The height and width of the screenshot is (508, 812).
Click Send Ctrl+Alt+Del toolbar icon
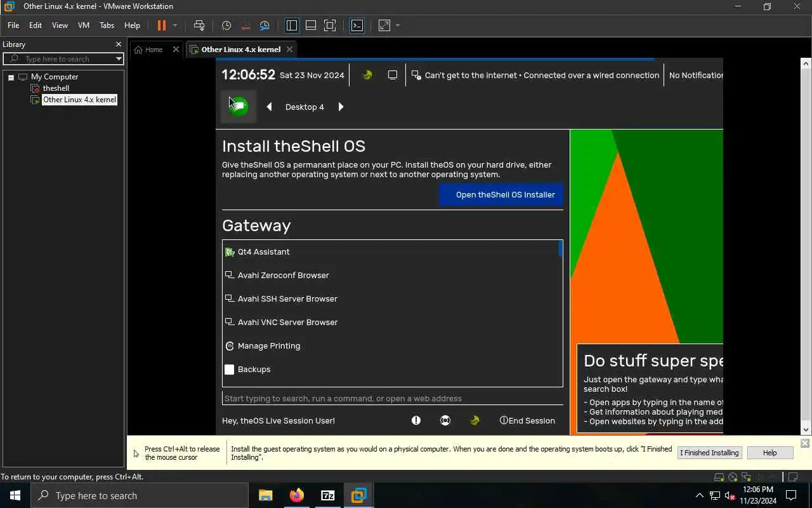click(199, 25)
